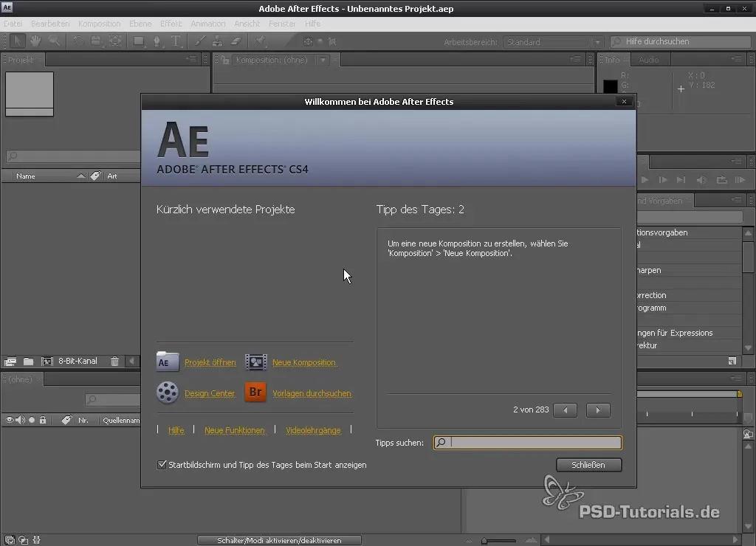Select the Eraser tool
Viewport: 756px width, 546px height.
(x=236, y=41)
